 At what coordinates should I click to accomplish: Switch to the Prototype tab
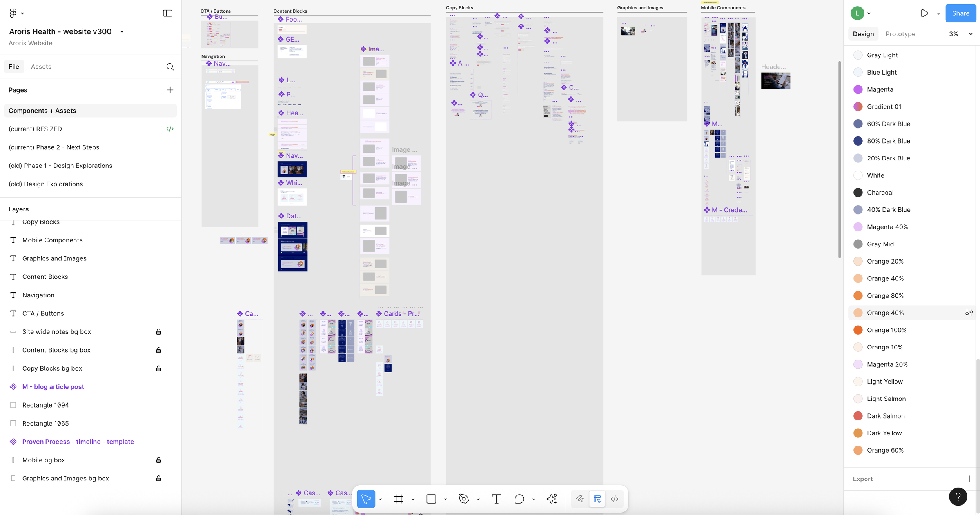click(900, 34)
